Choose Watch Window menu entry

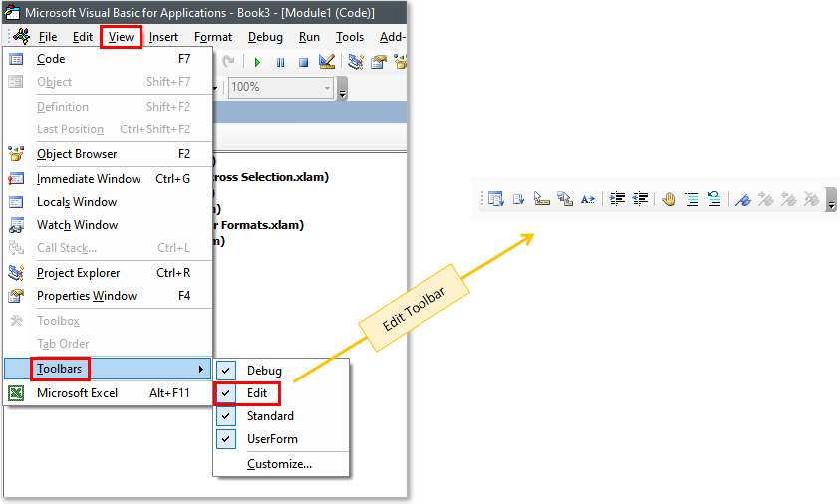click(x=108, y=225)
